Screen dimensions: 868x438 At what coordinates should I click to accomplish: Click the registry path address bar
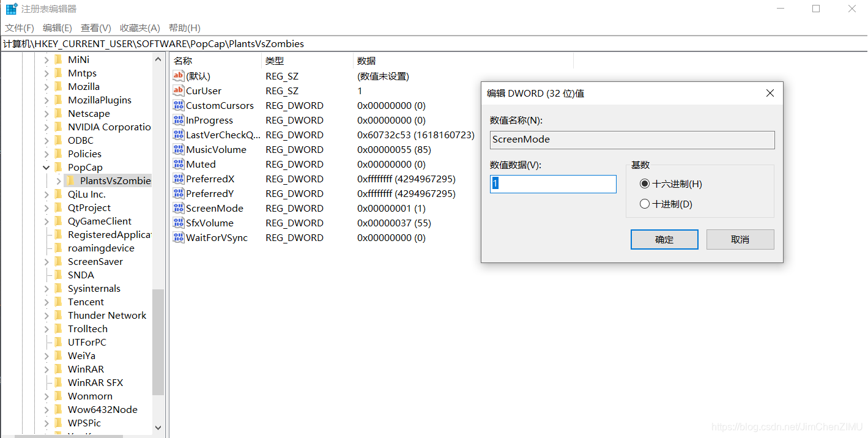tap(434, 44)
